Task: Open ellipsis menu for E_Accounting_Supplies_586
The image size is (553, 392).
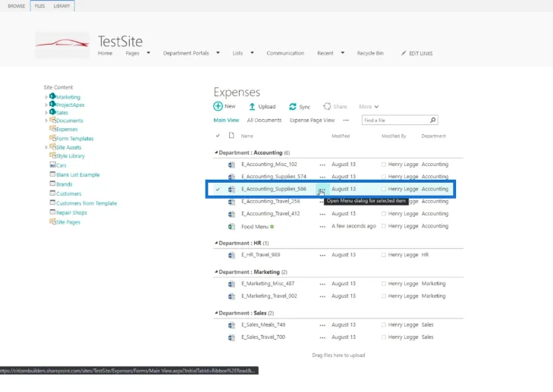Action: [322, 190]
